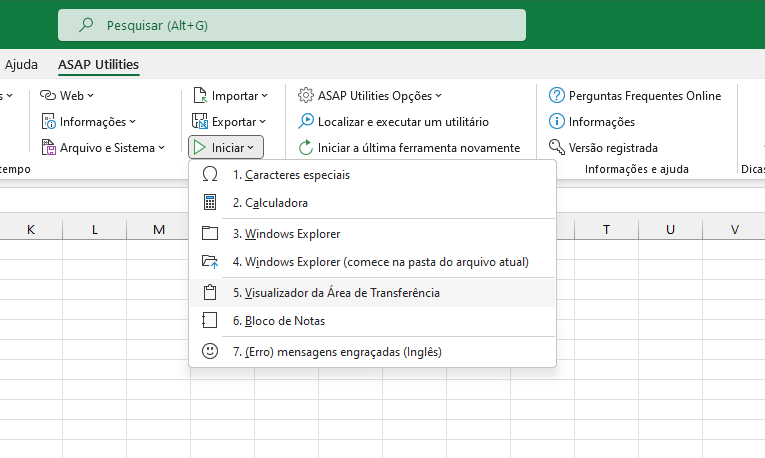Viewport: 765px width, 458px height.
Task: Select column T header
Action: click(606, 229)
